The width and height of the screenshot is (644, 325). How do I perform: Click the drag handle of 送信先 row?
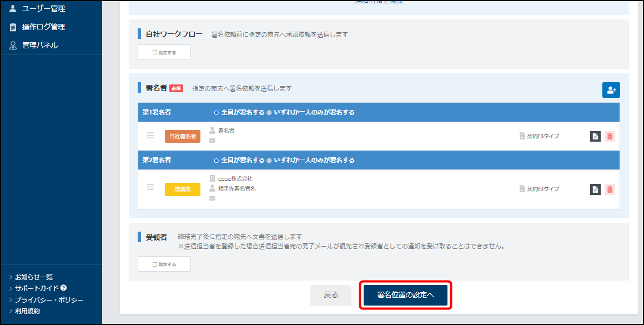click(x=150, y=188)
